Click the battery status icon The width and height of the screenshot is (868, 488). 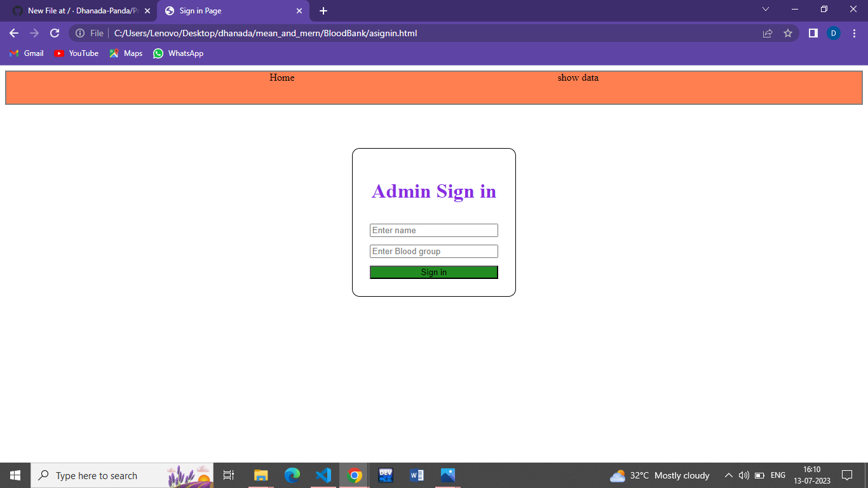pyautogui.click(x=760, y=475)
